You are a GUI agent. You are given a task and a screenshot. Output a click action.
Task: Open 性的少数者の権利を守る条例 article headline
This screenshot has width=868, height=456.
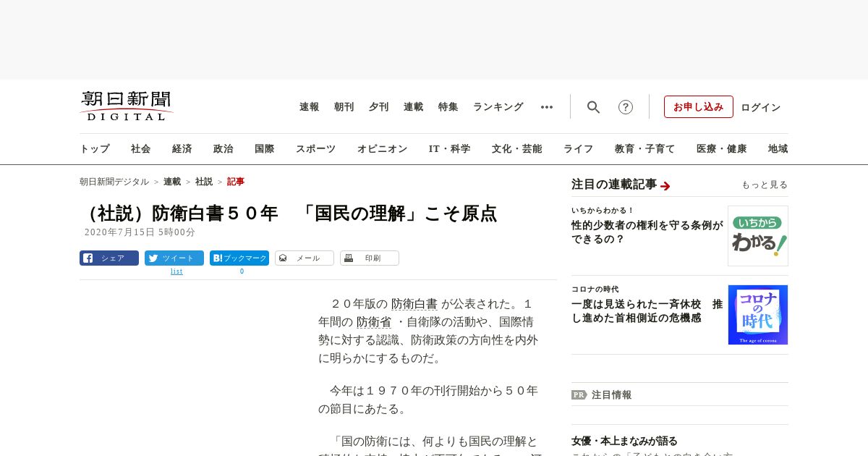click(x=647, y=232)
